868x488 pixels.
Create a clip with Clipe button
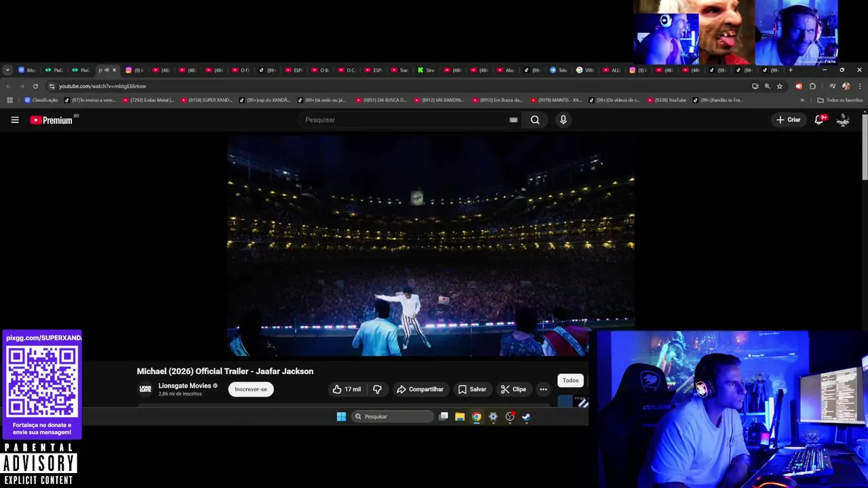point(513,389)
